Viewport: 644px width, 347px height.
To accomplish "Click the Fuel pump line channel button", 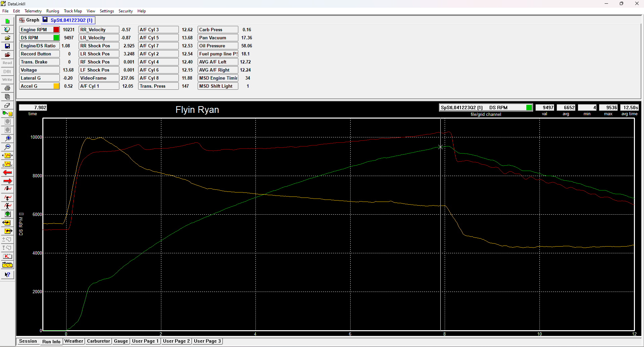I will tap(218, 54).
